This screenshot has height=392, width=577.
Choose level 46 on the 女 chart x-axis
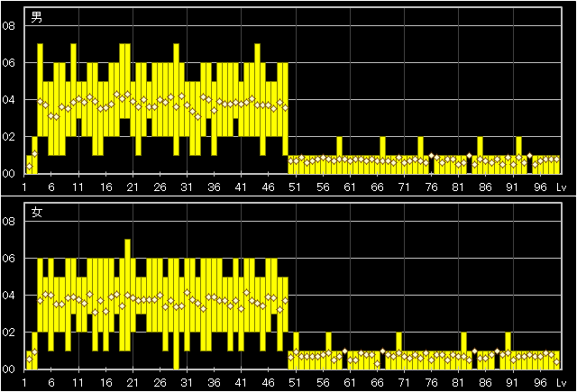[x=269, y=383]
